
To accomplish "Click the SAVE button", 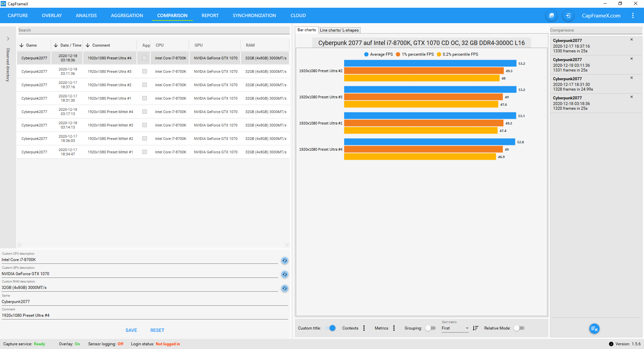I will pyautogui.click(x=131, y=330).
